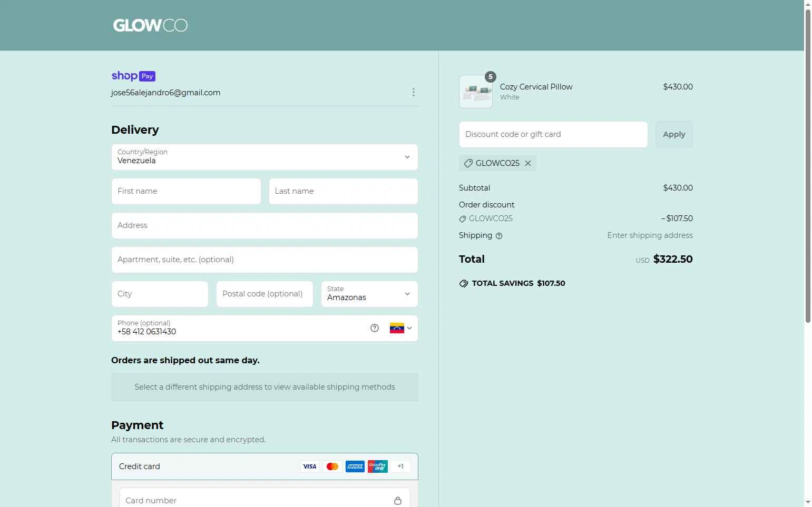Click the Apartment, suite field
This screenshot has width=812, height=507.
[265, 260]
